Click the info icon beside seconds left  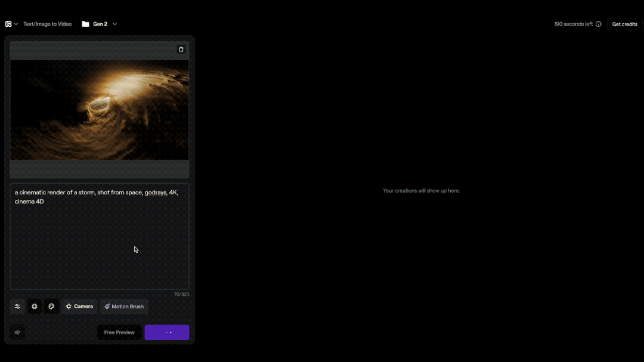(599, 24)
